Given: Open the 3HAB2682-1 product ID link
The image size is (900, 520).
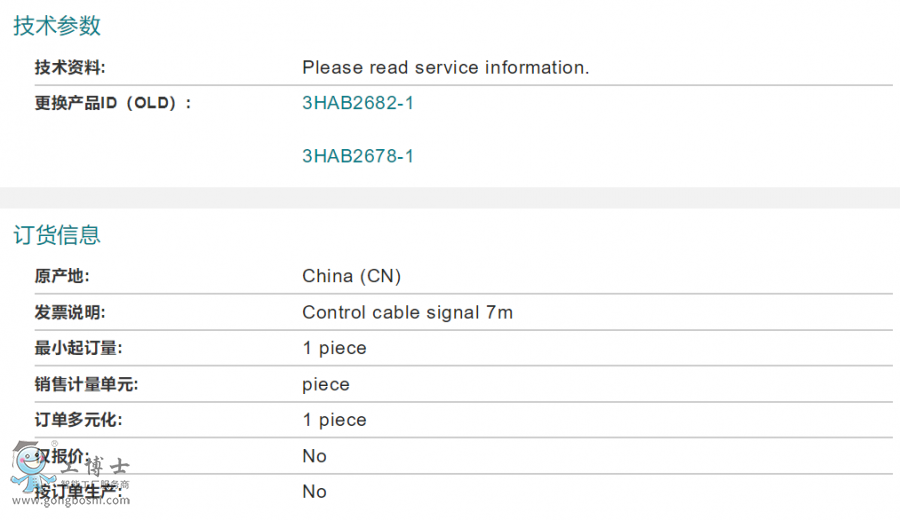Looking at the screenshot, I should click(358, 103).
